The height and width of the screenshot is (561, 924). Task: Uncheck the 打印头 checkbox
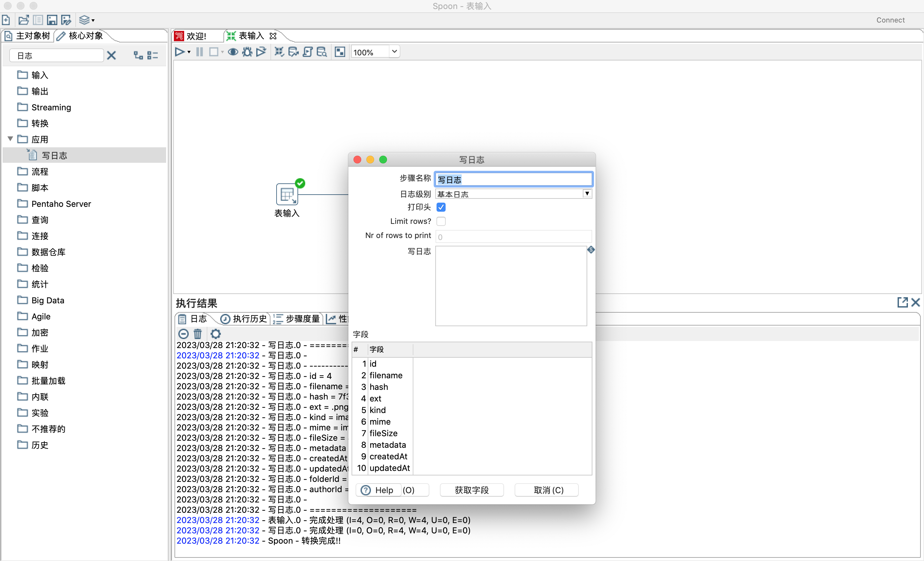tap(441, 207)
